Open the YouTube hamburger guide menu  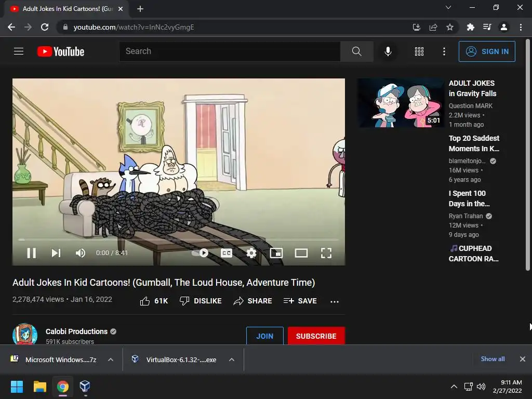click(x=19, y=51)
